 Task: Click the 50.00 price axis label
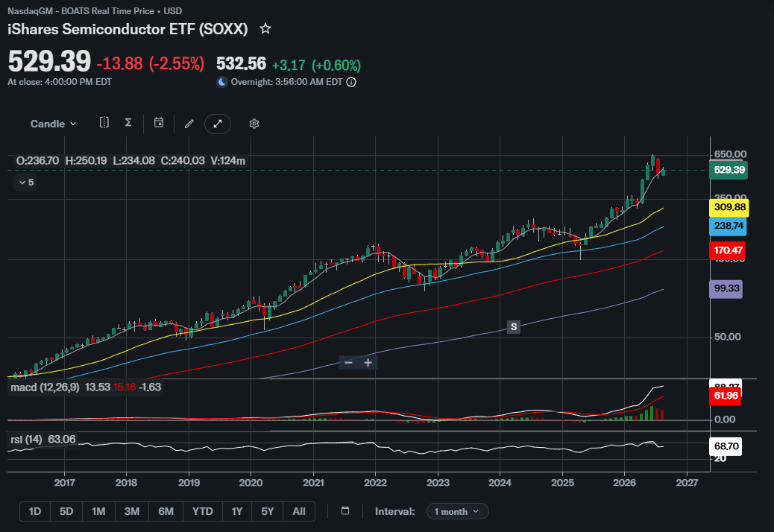coord(728,337)
